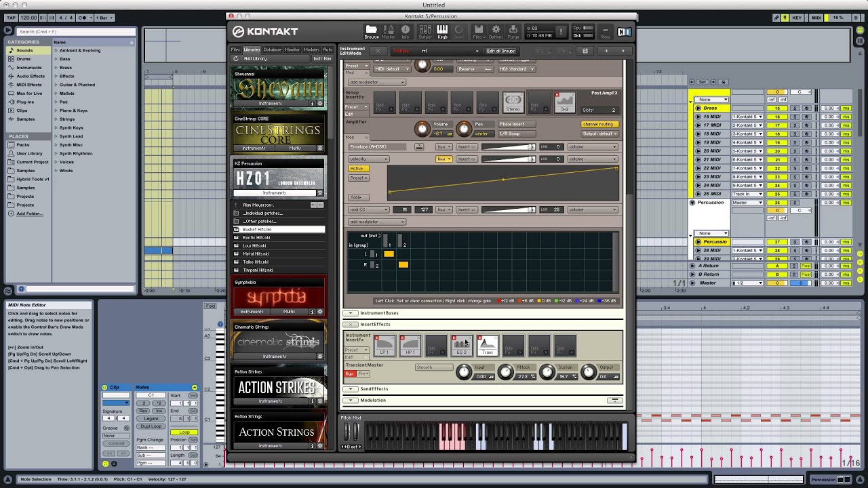Toggle L/R Swap in Amplifier
868x488 pixels.
click(517, 134)
